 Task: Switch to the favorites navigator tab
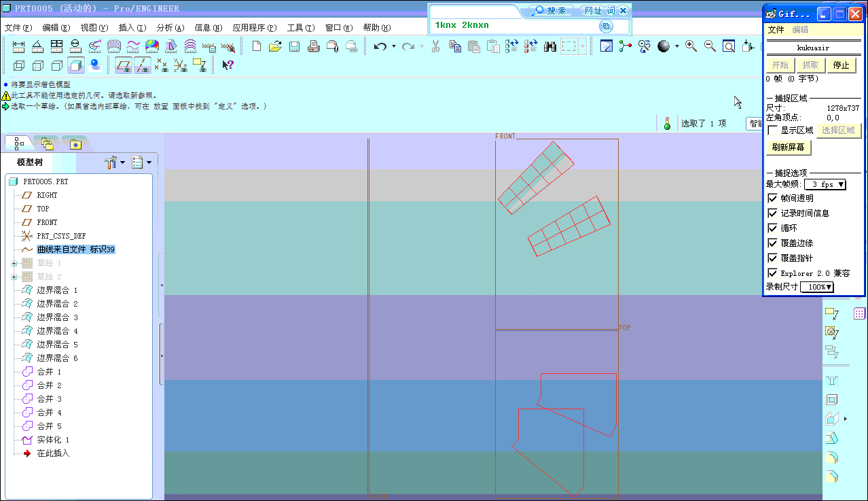pyautogui.click(x=75, y=143)
